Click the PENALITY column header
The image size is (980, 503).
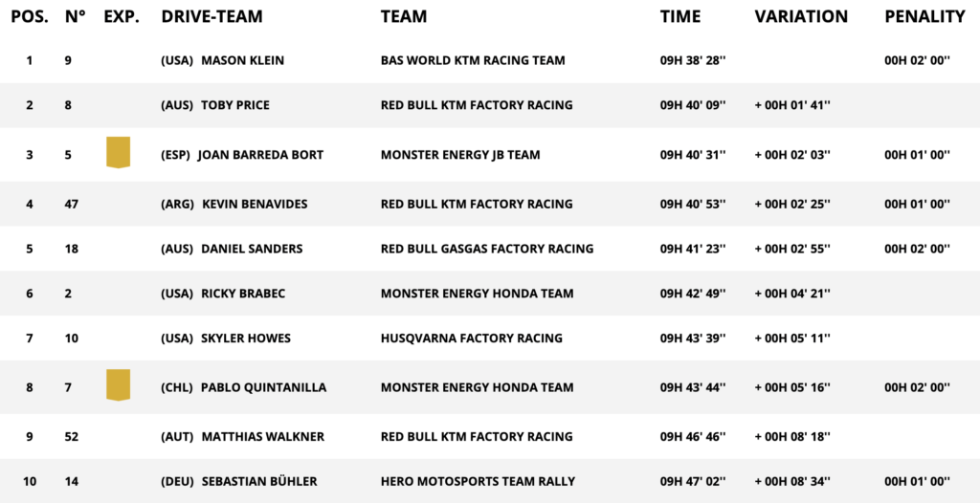[924, 17]
